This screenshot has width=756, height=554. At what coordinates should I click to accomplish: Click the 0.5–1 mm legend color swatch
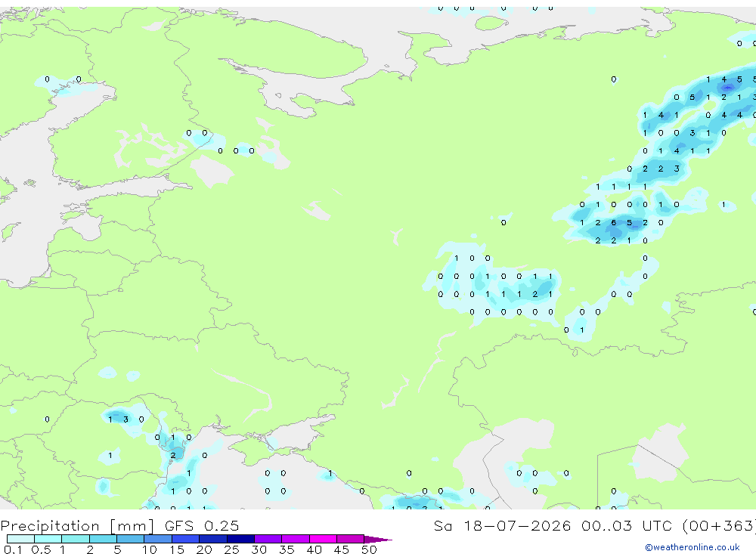coord(48,539)
